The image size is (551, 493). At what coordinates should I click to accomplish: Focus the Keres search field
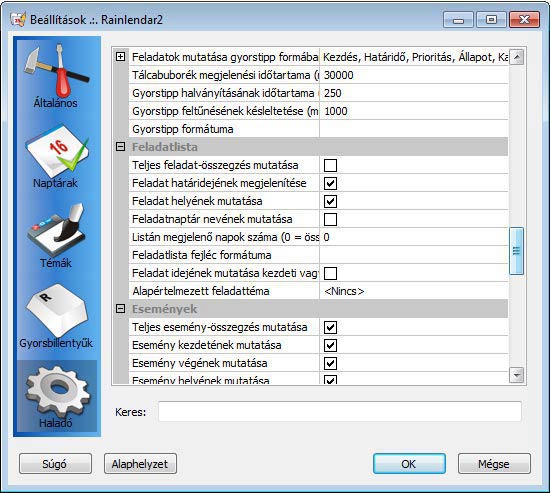pyautogui.click(x=339, y=411)
